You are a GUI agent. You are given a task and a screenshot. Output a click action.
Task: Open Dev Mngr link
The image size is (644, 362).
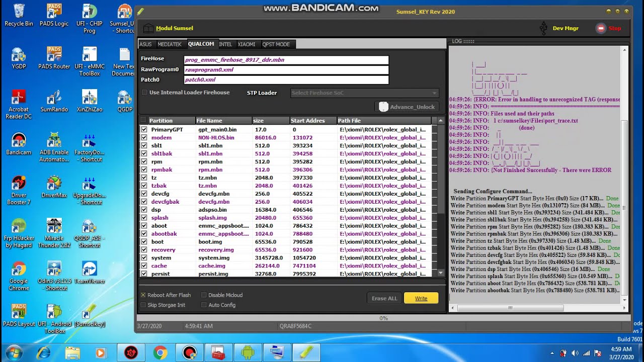pyautogui.click(x=566, y=28)
